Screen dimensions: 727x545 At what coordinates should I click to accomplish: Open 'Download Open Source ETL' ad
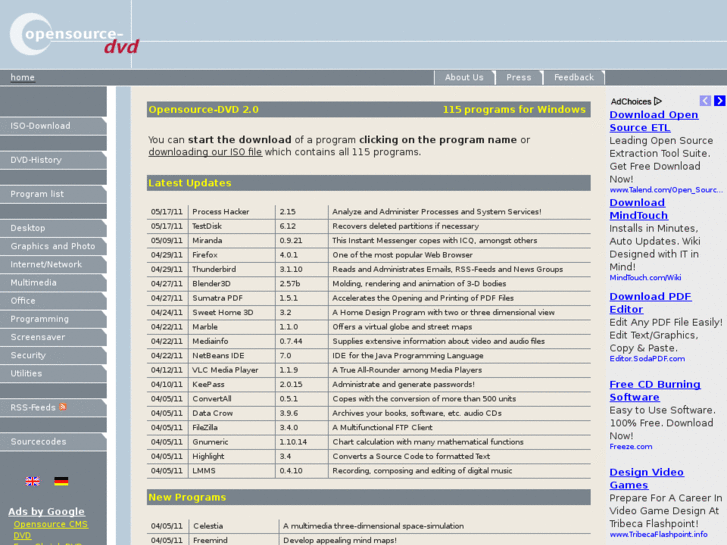[654, 121]
